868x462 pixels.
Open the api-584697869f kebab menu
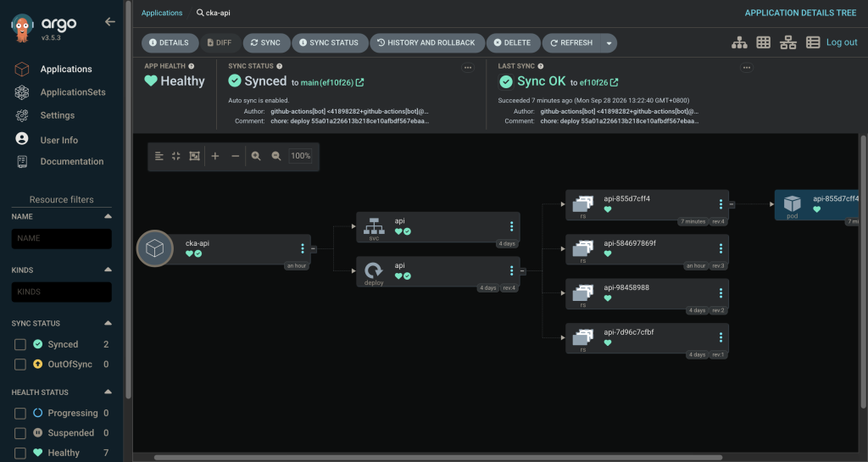(x=721, y=248)
